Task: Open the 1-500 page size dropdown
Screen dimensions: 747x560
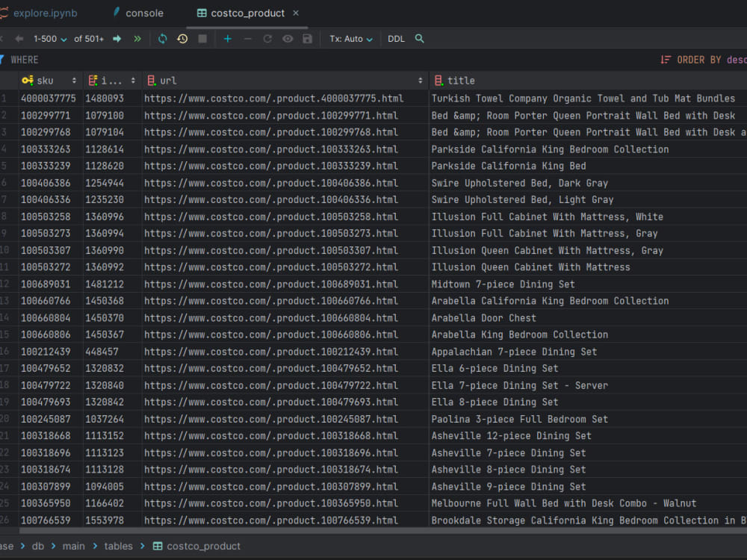Action: pos(50,39)
